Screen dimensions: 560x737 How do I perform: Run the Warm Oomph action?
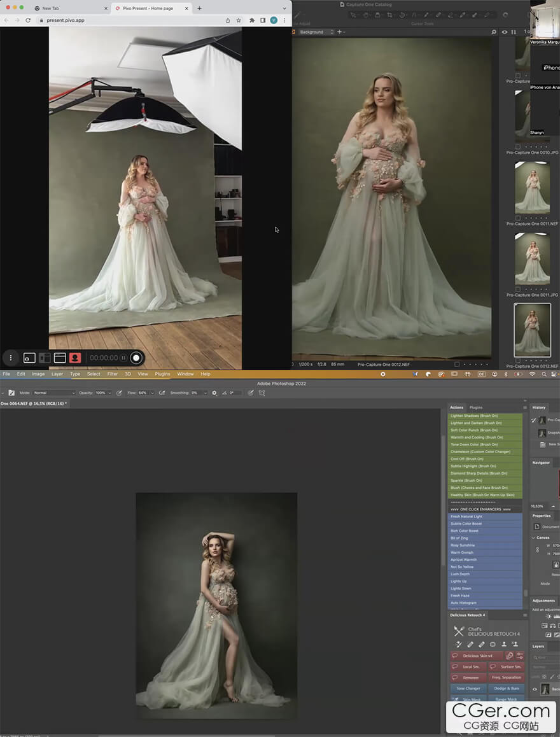pos(484,552)
